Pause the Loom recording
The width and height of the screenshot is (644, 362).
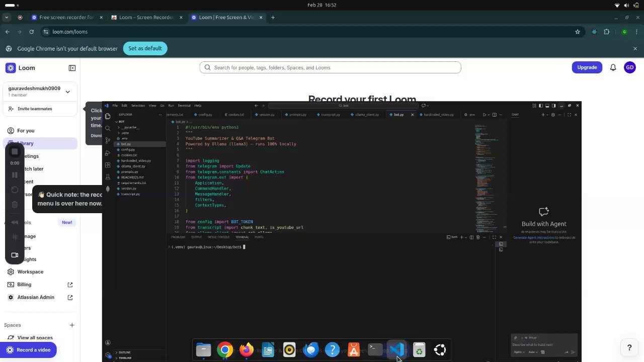tap(15, 175)
